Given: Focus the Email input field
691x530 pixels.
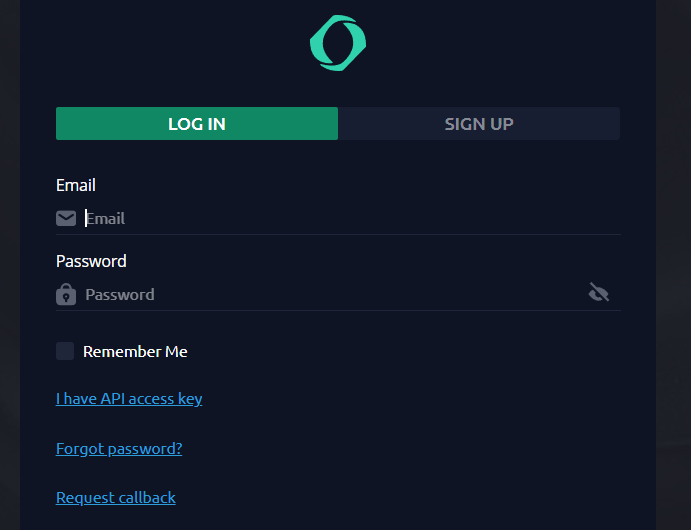Looking at the screenshot, I should click(340, 218).
